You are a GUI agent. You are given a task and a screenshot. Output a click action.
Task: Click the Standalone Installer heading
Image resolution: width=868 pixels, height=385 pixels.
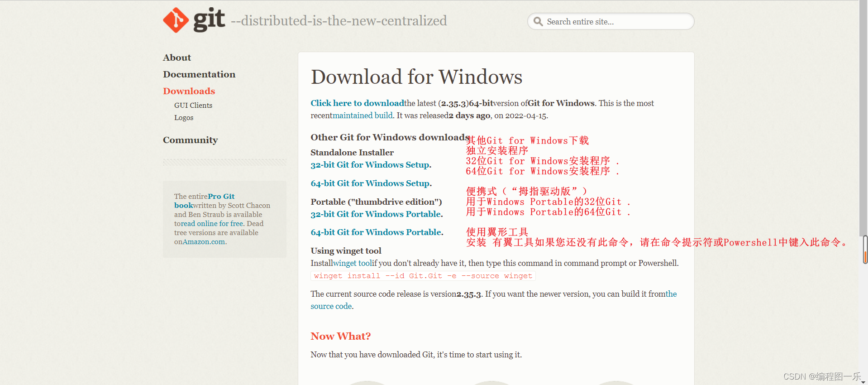(x=352, y=153)
